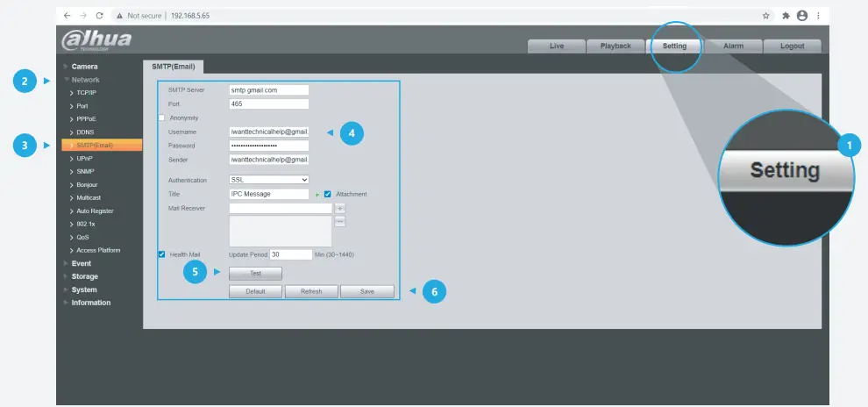Reload the page with the refresh icon
The height and width of the screenshot is (407, 868).
click(x=100, y=16)
